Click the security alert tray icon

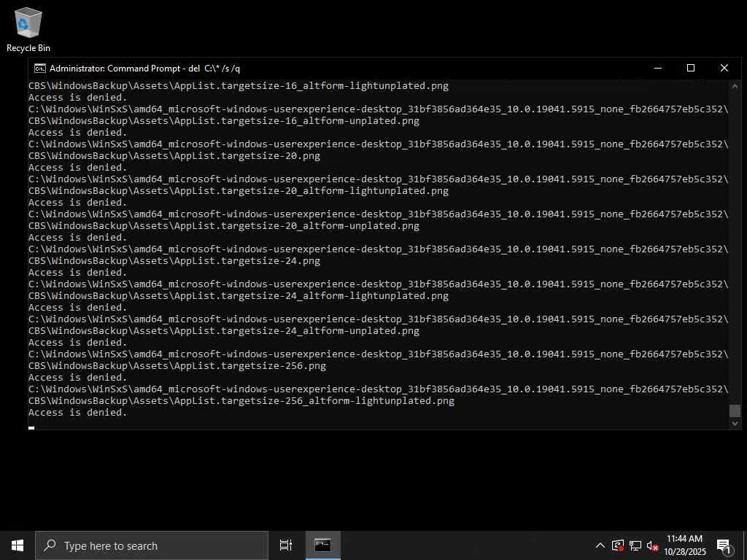[x=617, y=545]
